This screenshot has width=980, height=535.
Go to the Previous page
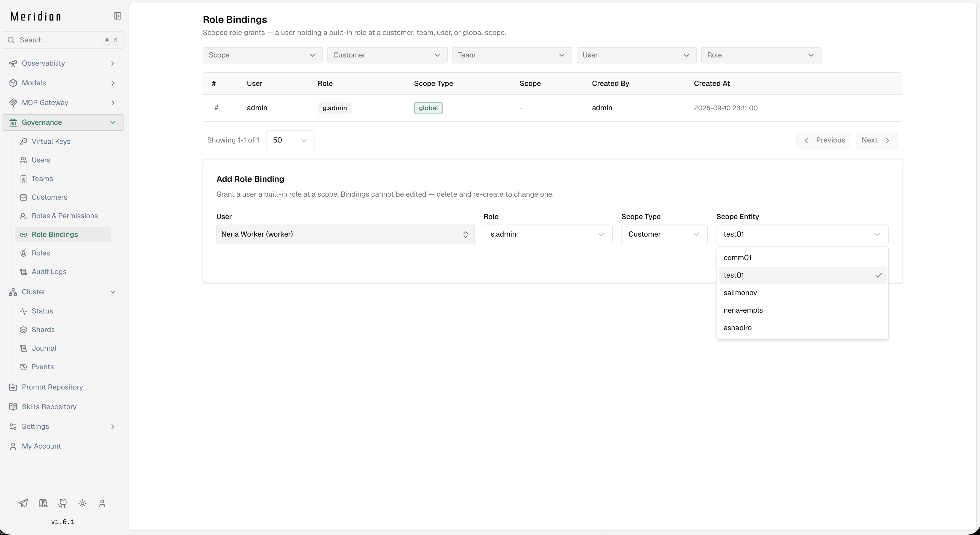[x=824, y=140]
